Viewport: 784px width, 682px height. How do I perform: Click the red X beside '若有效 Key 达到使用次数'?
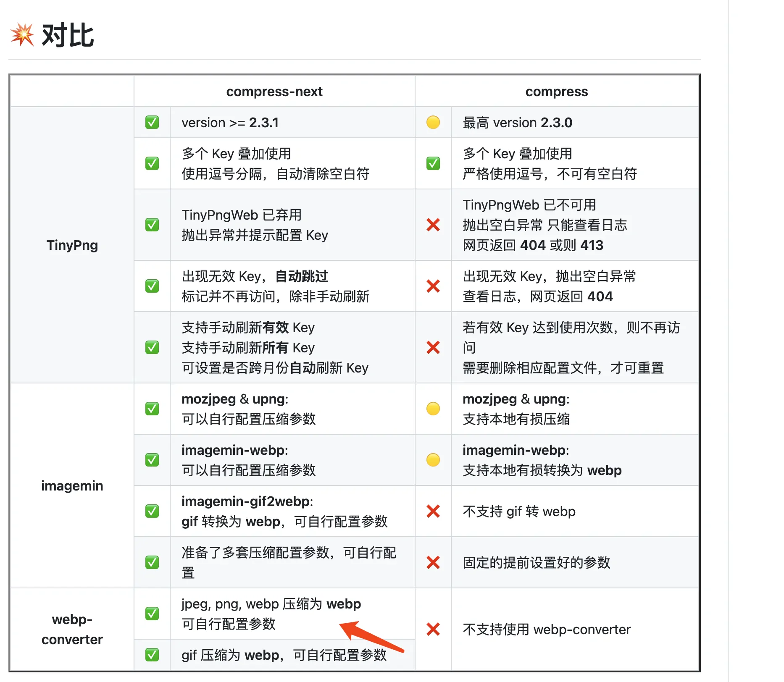pyautogui.click(x=433, y=347)
